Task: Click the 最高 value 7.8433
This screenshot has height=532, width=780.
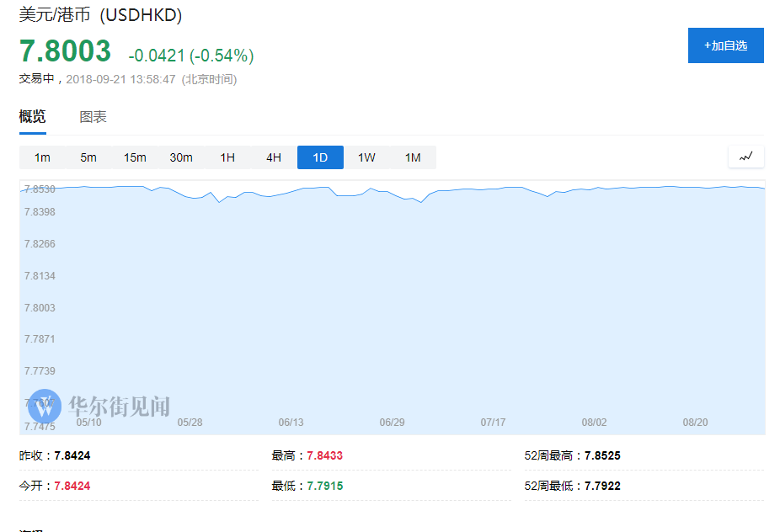Action: (324, 455)
